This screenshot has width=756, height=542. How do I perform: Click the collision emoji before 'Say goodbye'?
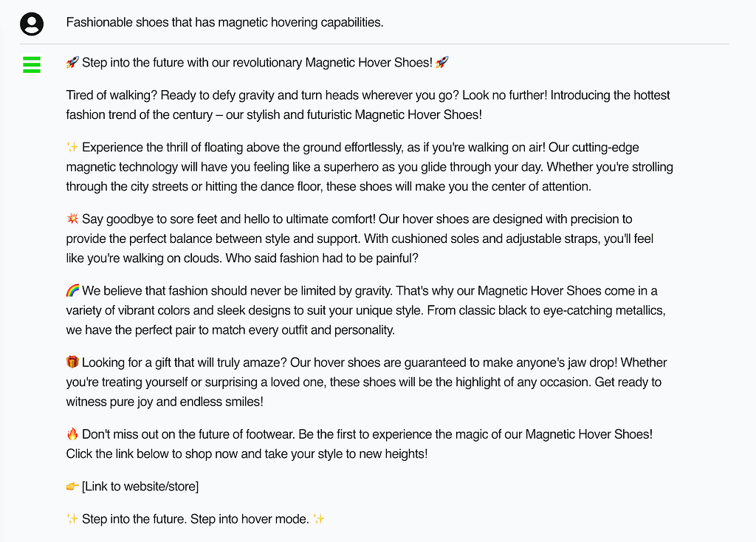pos(72,219)
